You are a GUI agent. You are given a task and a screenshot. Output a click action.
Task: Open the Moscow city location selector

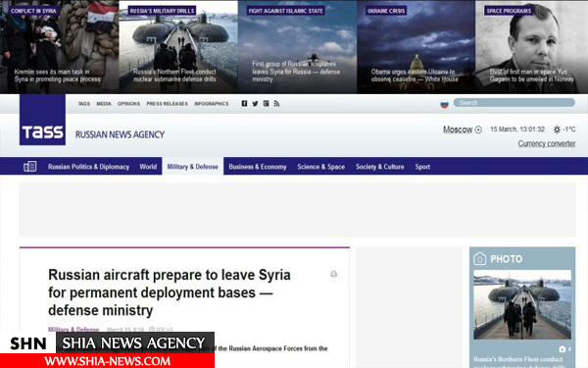[x=462, y=130]
